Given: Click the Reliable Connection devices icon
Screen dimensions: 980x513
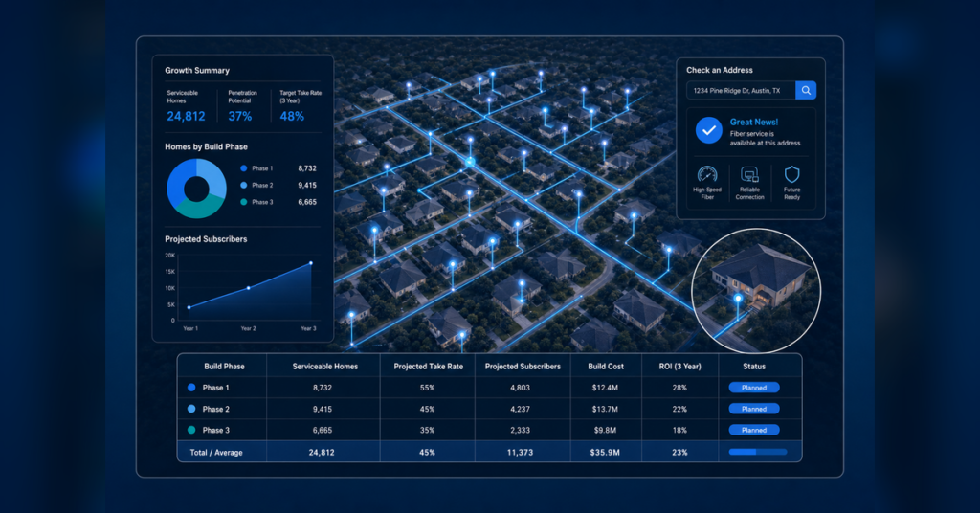Looking at the screenshot, I should point(749,174).
